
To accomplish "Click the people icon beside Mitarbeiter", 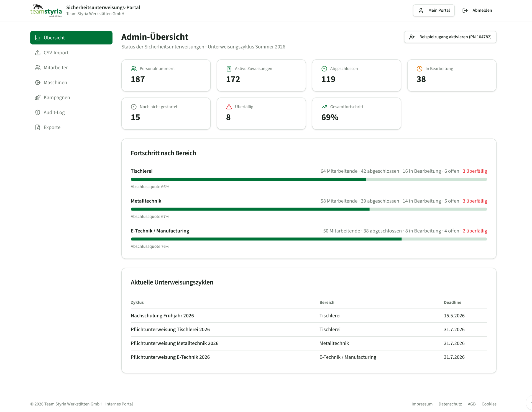I will pos(38,68).
